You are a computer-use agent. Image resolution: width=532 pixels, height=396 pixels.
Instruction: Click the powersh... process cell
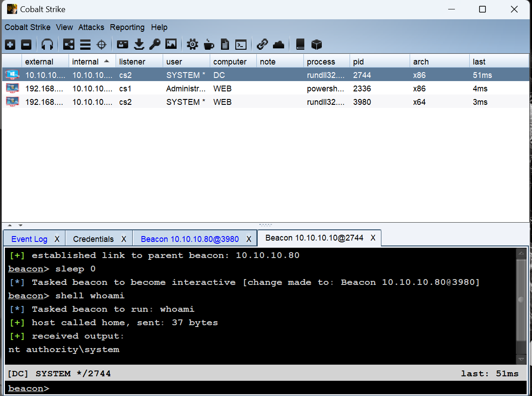[327, 89]
